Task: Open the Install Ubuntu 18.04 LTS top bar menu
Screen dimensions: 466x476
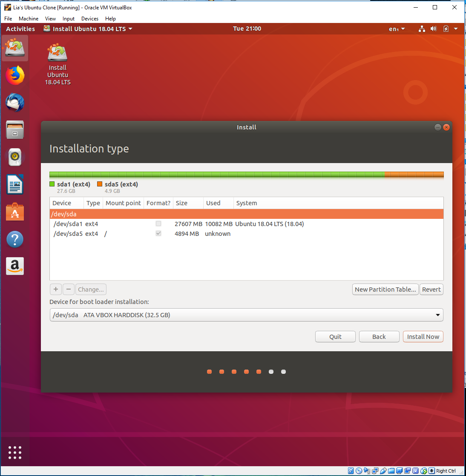Action: 88,29
